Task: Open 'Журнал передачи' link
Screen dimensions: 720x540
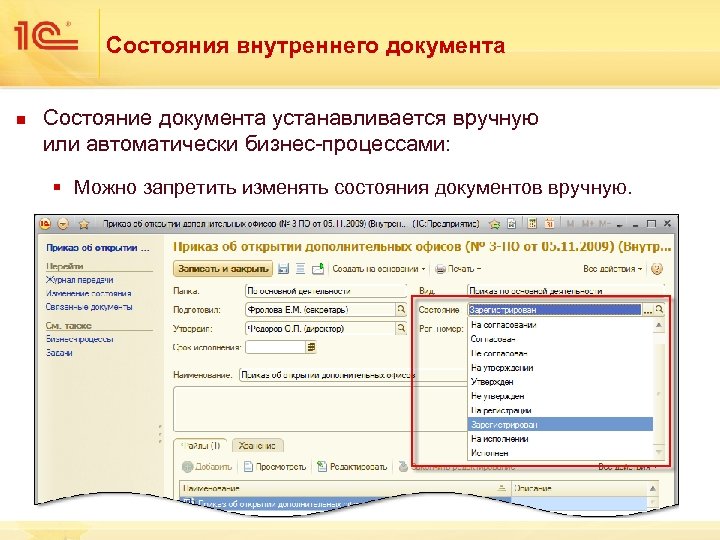Action: 79,280
